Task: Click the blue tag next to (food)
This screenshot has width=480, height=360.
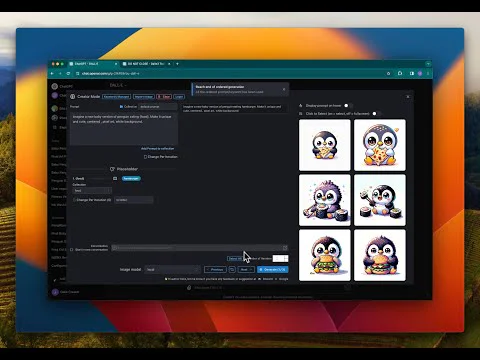Action: coord(131,179)
